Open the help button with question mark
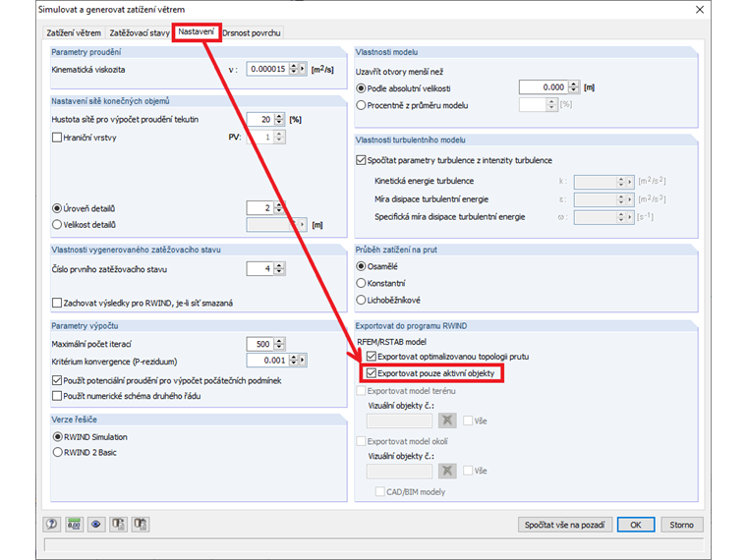 pos(51,525)
